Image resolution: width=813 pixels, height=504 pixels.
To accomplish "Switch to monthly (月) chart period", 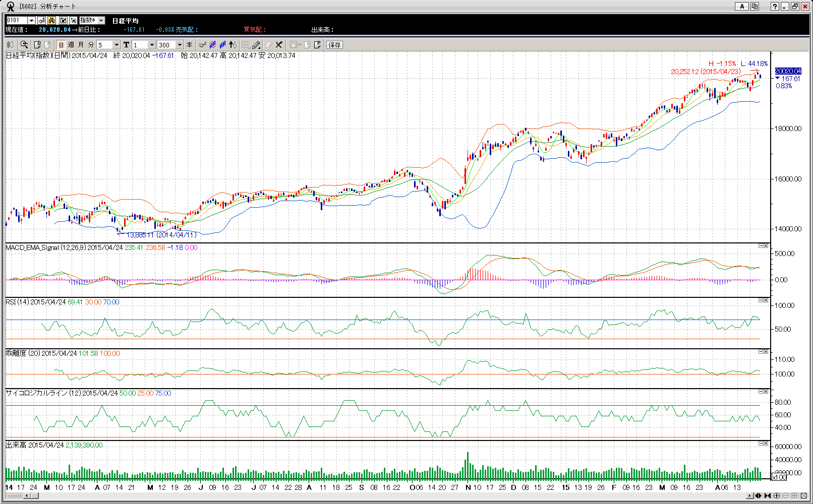I will coord(81,45).
